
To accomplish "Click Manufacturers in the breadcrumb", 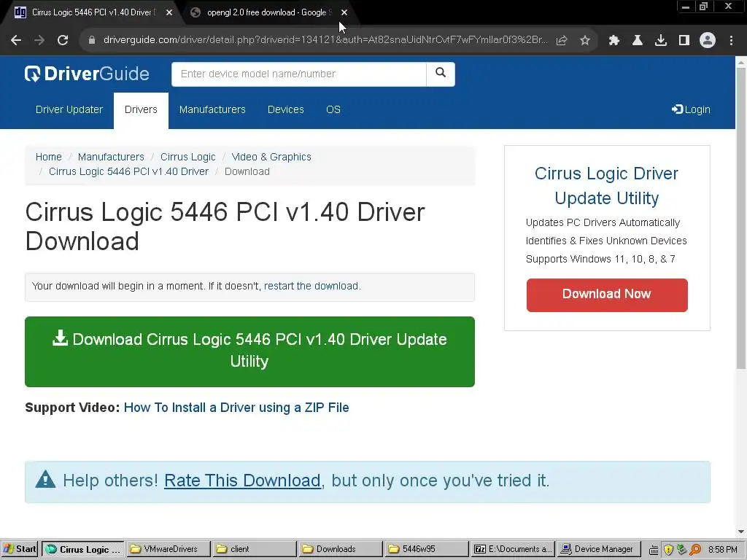I will pos(111,157).
